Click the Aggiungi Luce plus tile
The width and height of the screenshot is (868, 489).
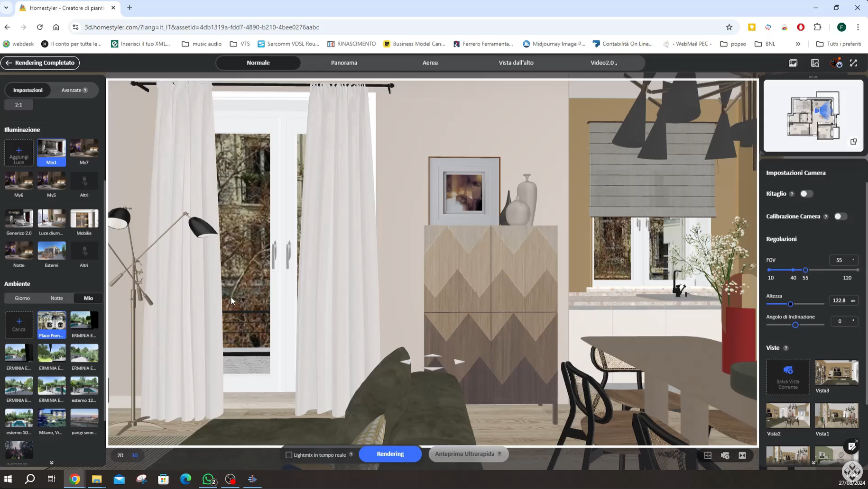pos(19,153)
